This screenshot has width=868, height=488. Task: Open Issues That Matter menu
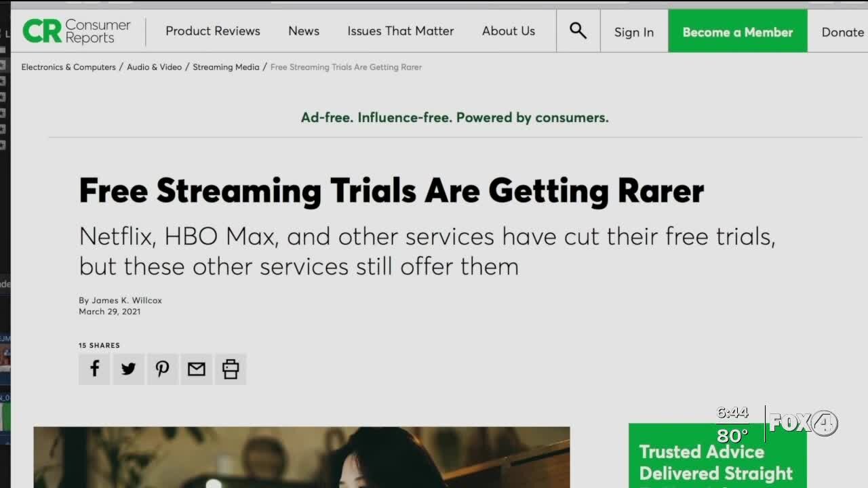click(401, 31)
